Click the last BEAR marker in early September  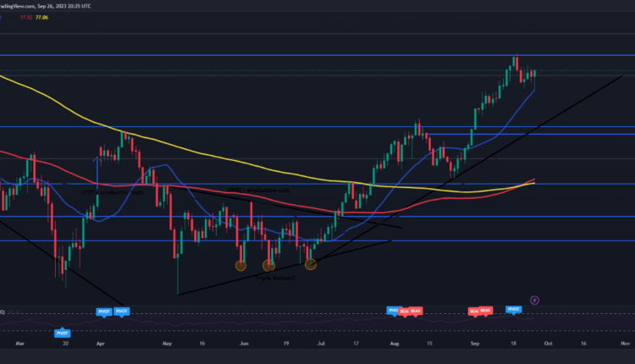click(485, 312)
